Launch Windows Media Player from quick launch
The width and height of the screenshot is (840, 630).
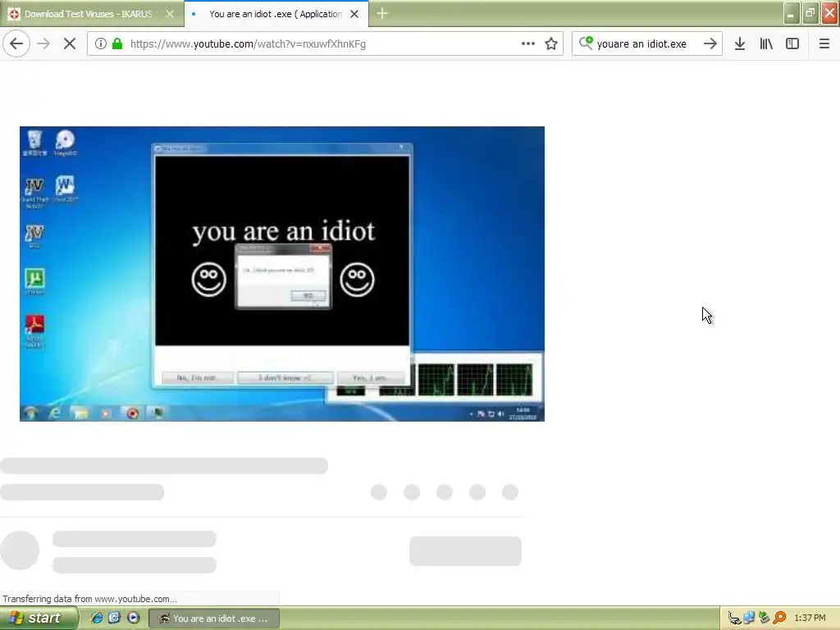[x=134, y=619]
